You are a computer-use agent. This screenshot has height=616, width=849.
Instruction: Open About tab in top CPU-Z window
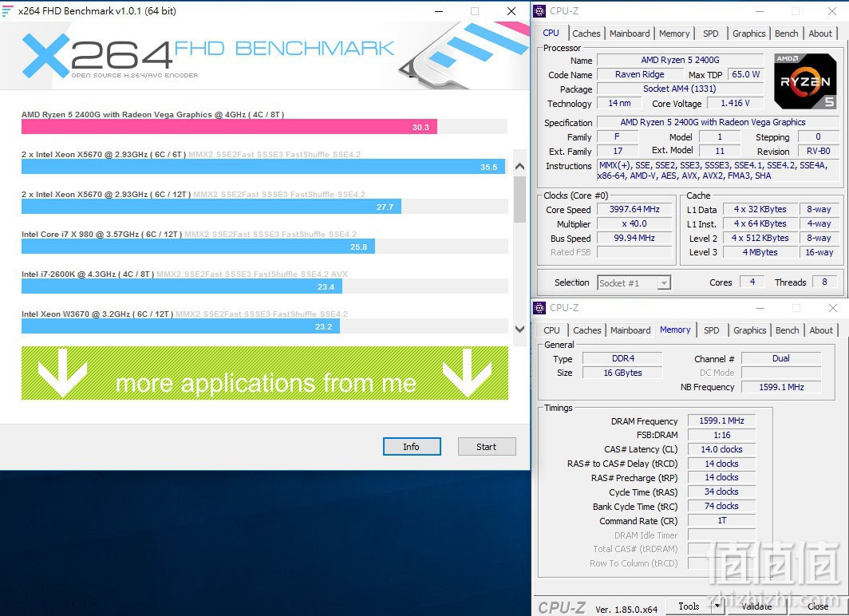pyautogui.click(x=820, y=34)
